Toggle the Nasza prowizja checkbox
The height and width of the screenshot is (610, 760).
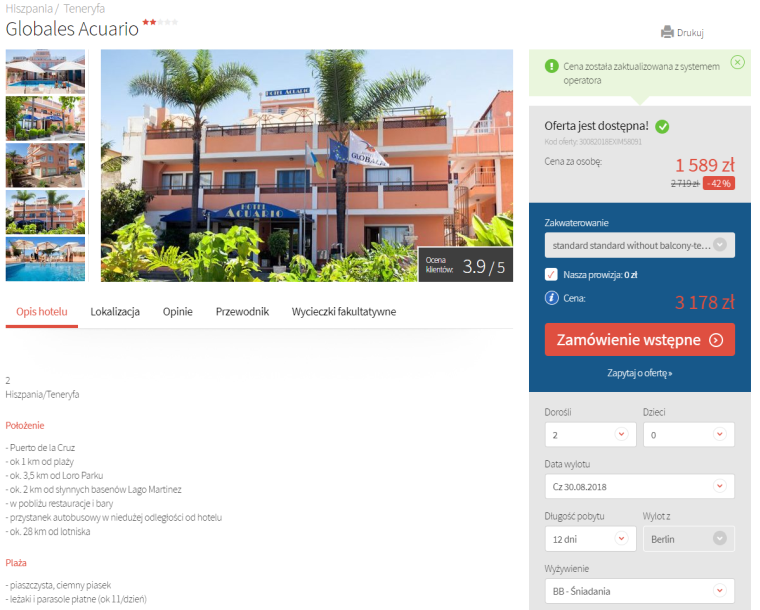551,275
